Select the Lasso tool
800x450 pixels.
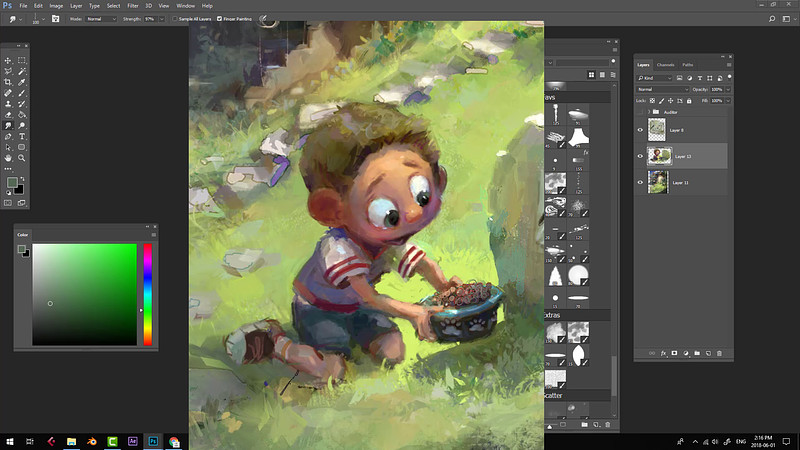(x=8, y=71)
